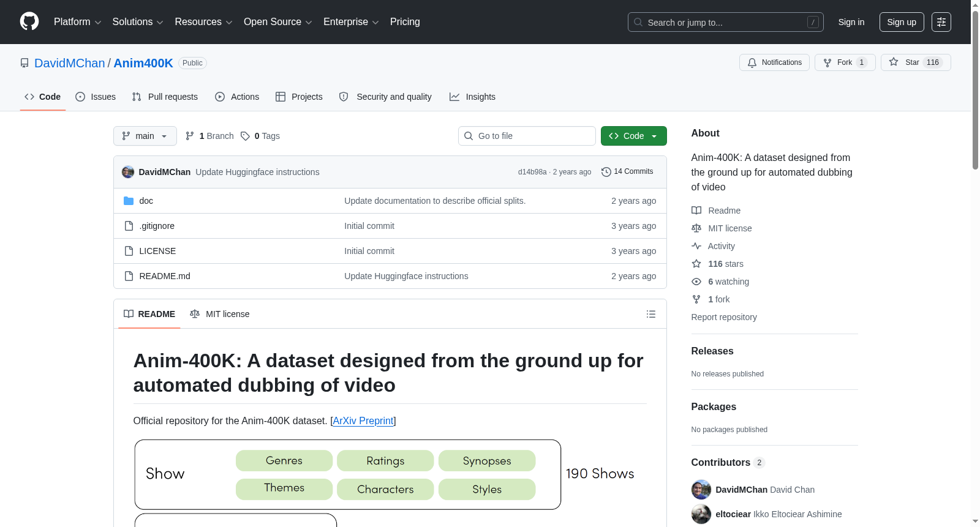
Task: Switch to the Pull requests tab
Action: (165, 97)
